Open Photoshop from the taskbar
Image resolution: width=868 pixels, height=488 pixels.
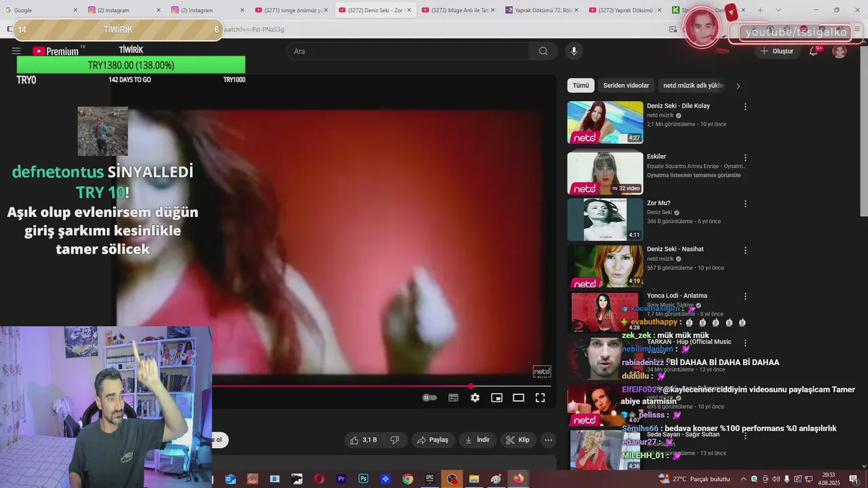363,479
